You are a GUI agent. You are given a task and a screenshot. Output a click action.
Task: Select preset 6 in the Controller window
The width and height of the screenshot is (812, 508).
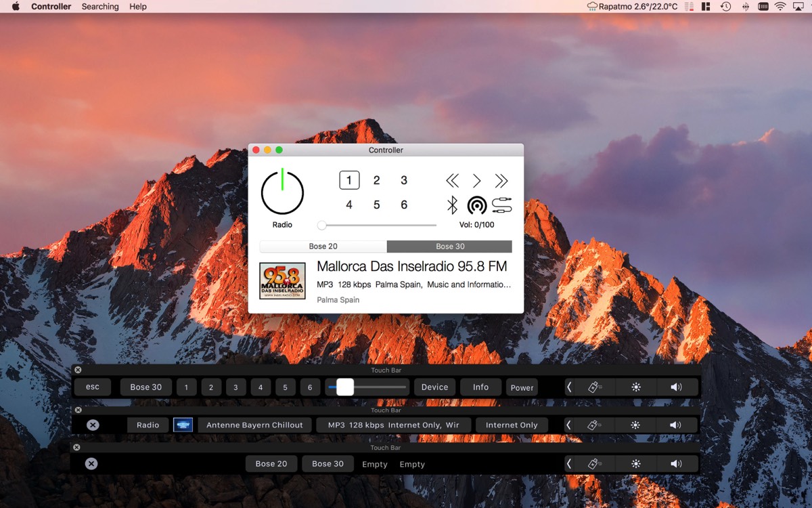(x=404, y=205)
